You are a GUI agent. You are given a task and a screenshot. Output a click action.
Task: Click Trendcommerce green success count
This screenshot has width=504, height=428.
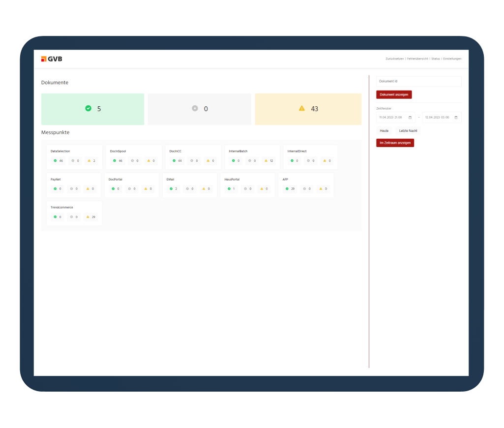(58, 217)
